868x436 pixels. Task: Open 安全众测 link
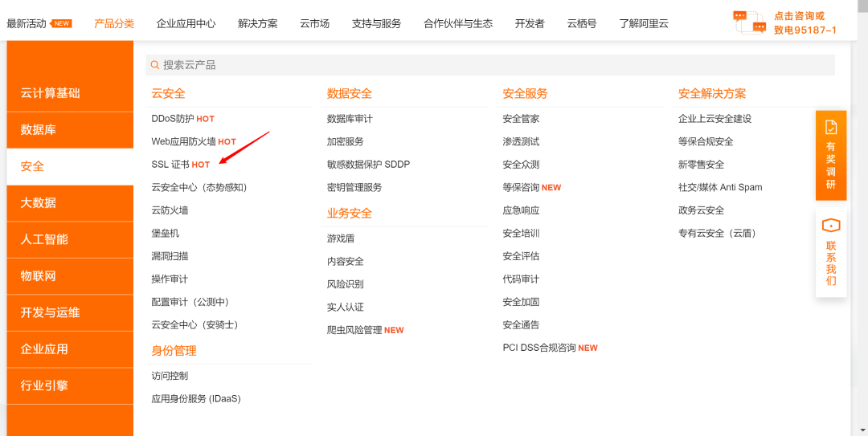click(x=521, y=165)
